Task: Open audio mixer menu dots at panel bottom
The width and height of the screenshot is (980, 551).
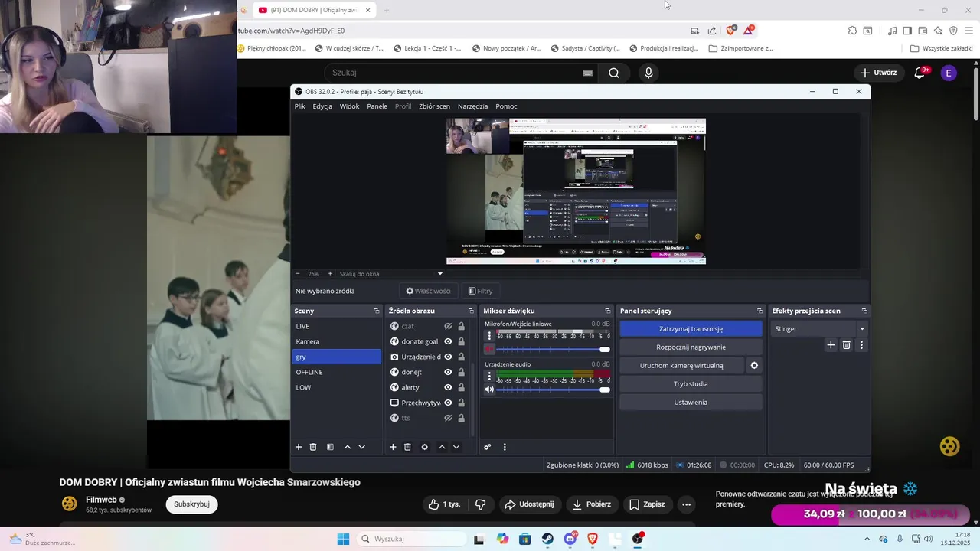Action: pyautogui.click(x=505, y=447)
